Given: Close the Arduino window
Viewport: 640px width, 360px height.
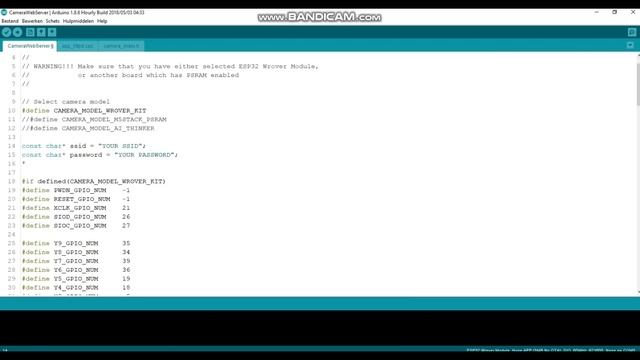Looking at the screenshot, I should point(633,13).
